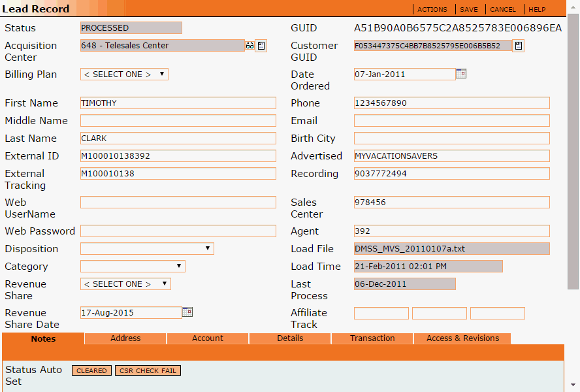580x392 pixels.
Task: Open Acquisition Center lookup binoculars icon
Action: pos(250,46)
